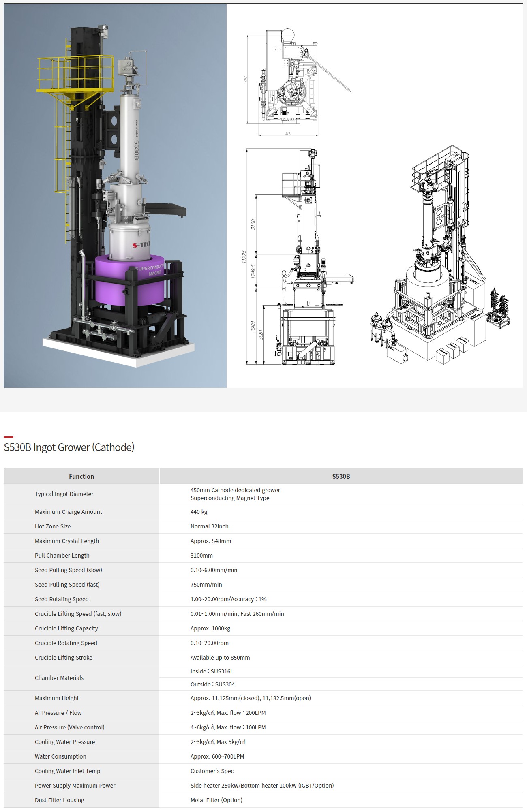Click the 3D render of S530B grower
Screen dimensions: 527x812
coord(115,196)
